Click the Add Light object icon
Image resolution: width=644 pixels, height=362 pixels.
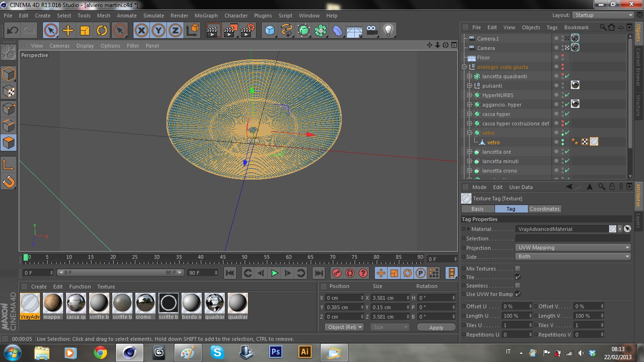(x=388, y=31)
